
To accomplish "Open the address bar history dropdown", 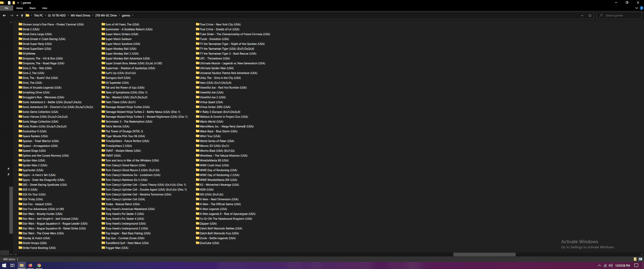I will 582,15.
